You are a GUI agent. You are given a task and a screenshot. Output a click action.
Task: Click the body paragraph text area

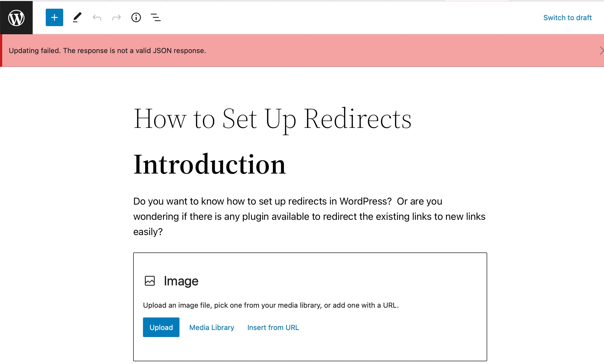click(x=309, y=216)
